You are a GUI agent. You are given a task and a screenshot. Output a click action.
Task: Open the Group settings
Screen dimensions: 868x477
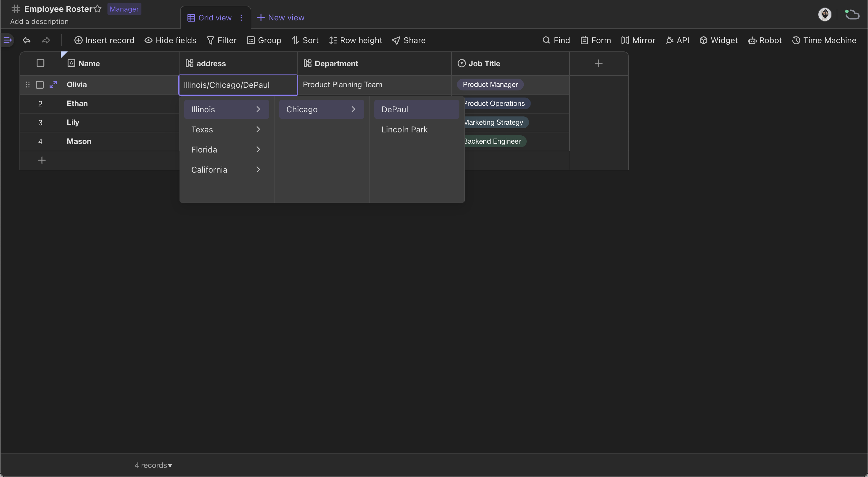[x=264, y=40]
